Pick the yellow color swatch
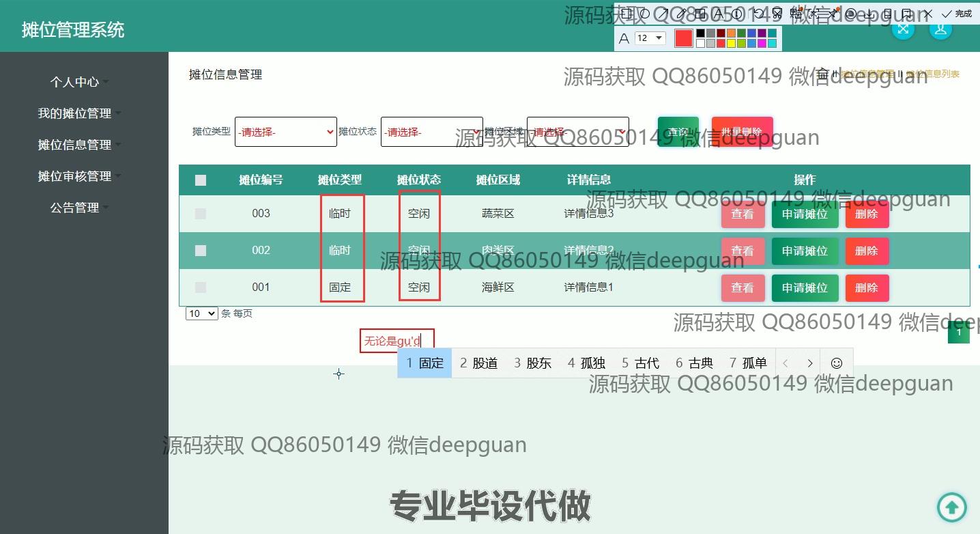Screen dimensions: 980x534 pos(731,43)
